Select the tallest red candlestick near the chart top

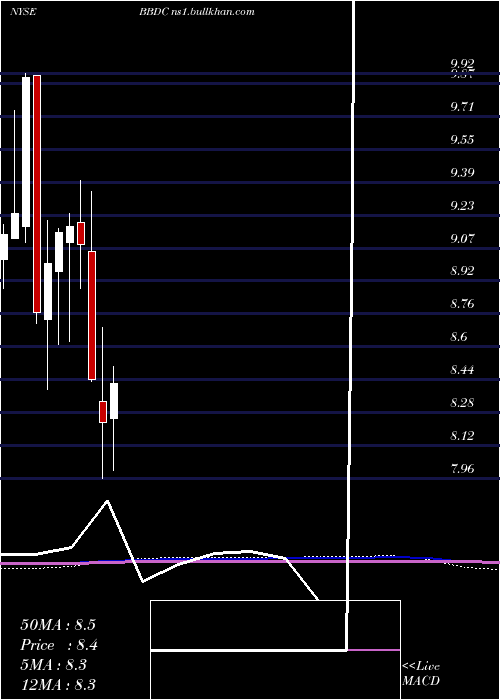[x=37, y=194]
